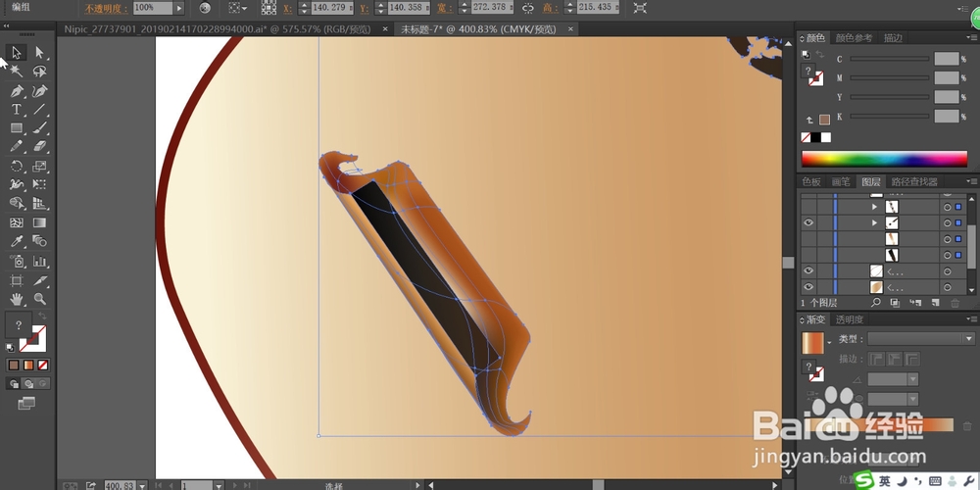Select the Blend tool
Image resolution: width=980 pixels, height=490 pixels.
point(39,241)
